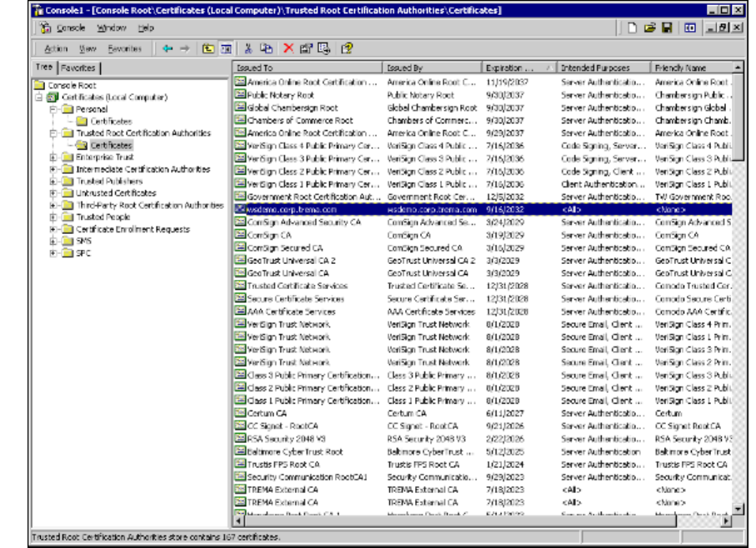This screenshot has width=756, height=548.
Task: Expand the Untrusted Certificates node
Action: 53,193
